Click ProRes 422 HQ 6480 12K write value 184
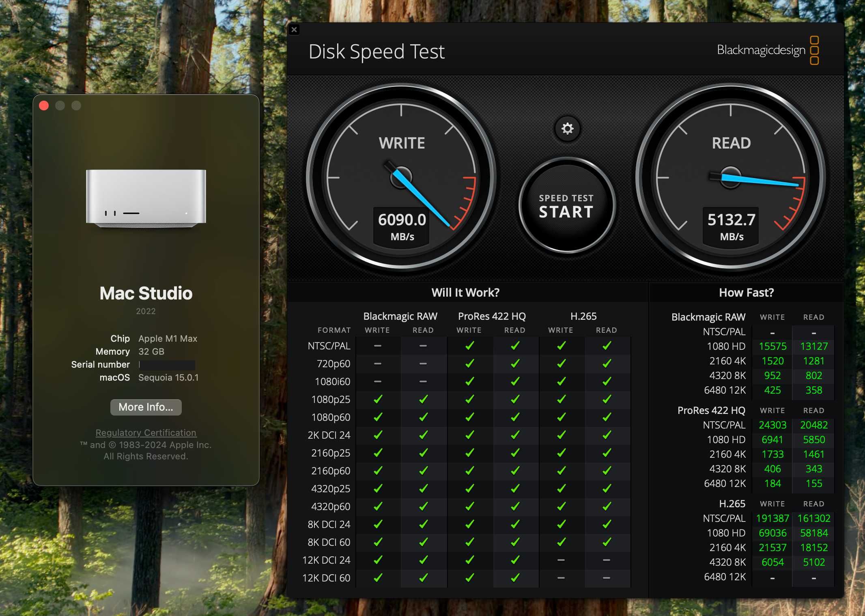865x616 pixels. [772, 483]
